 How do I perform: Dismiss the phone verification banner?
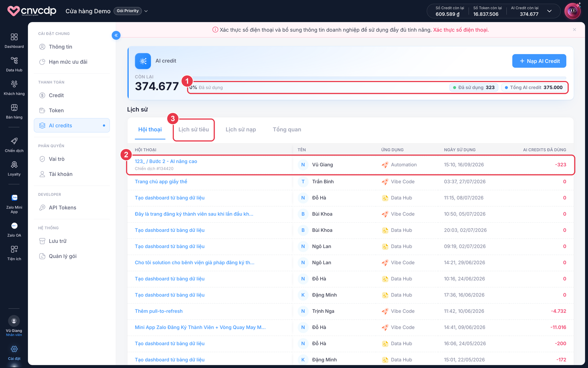tap(574, 30)
